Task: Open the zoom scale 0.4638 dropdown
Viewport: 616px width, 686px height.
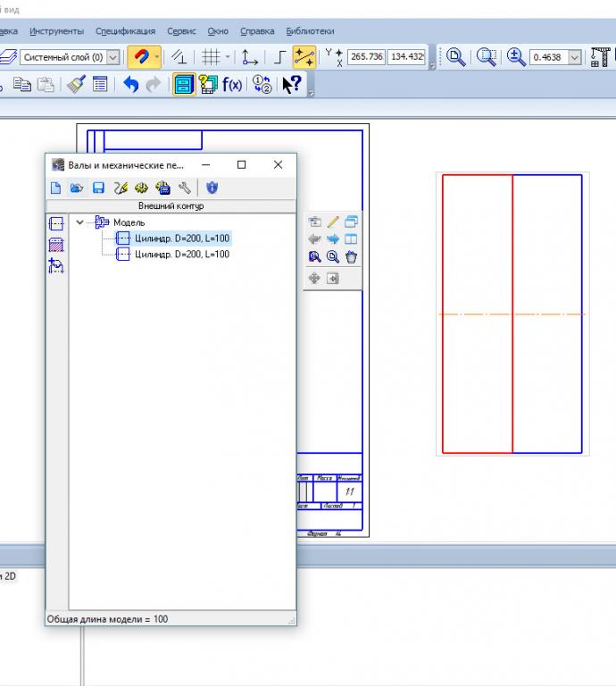Action: tap(574, 57)
